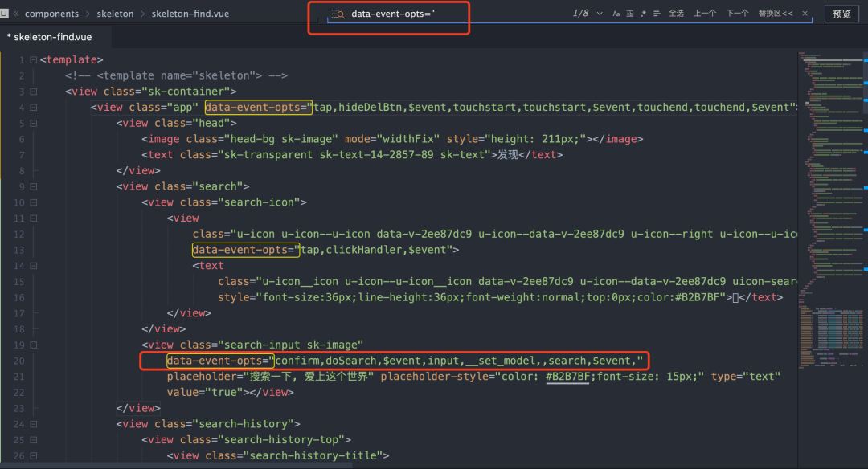Image resolution: width=868 pixels, height=469 pixels.
Task: Fold the sk-container view on line 3
Action: [x=33, y=92]
